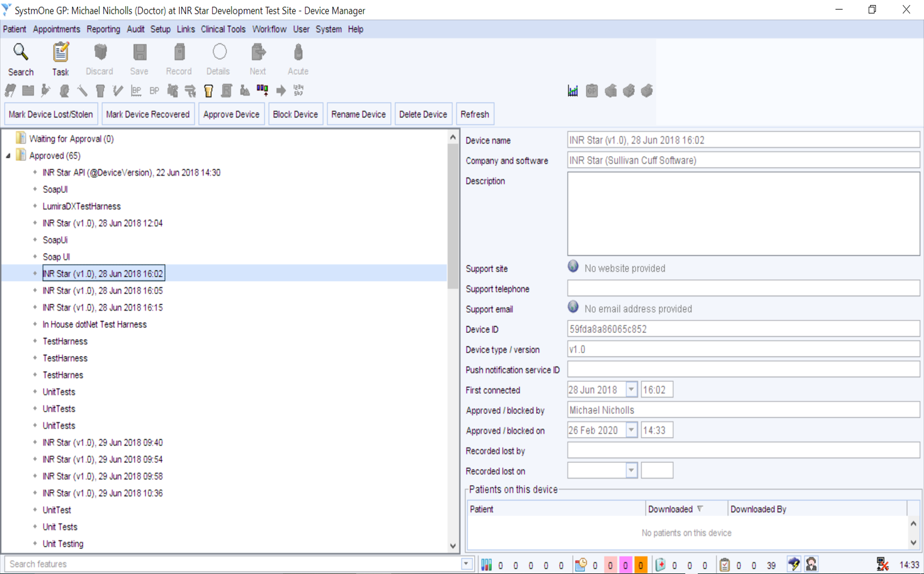Select the Waiting for Approval (0) node
The height and width of the screenshot is (574, 924).
[x=71, y=139]
